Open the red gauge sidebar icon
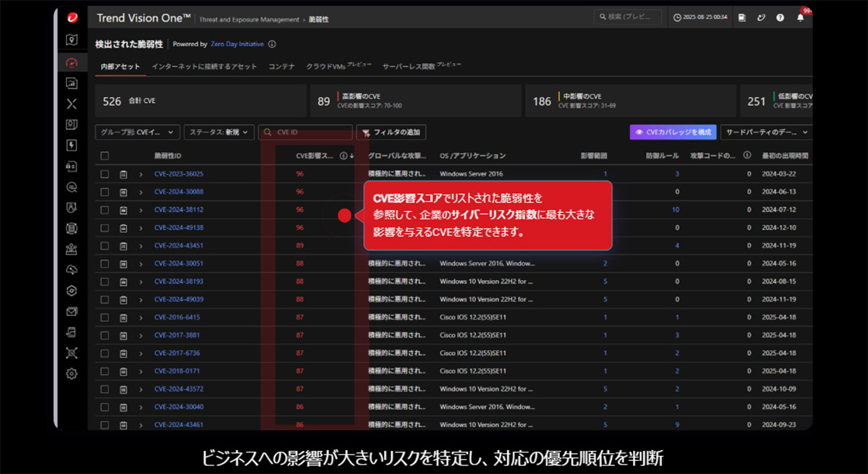 (x=72, y=62)
